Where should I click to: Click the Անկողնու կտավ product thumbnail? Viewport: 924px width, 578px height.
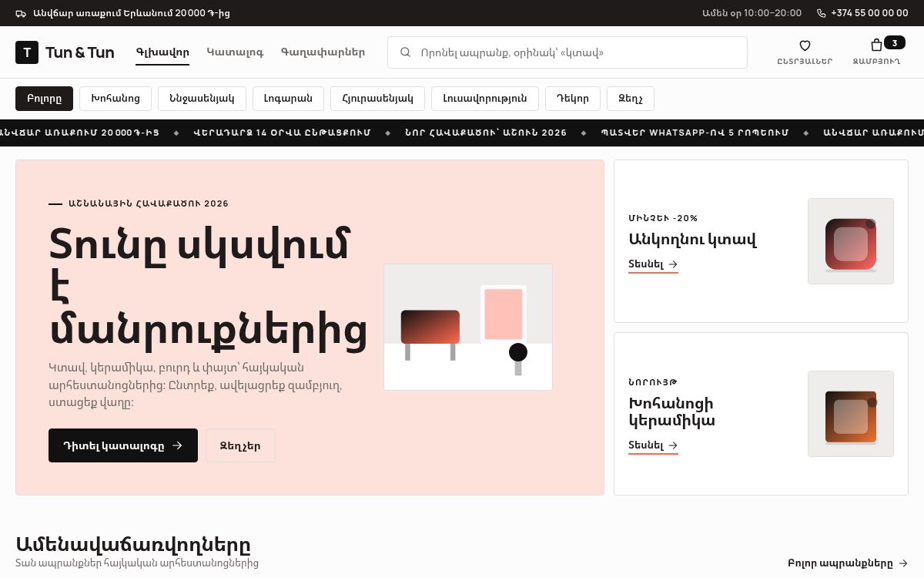851,241
